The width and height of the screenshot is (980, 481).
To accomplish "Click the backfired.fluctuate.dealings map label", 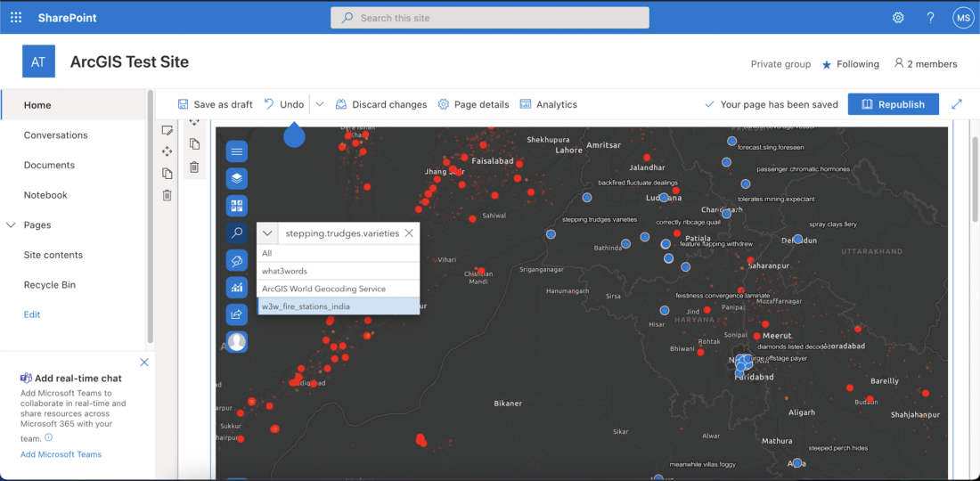I will pyautogui.click(x=638, y=183).
